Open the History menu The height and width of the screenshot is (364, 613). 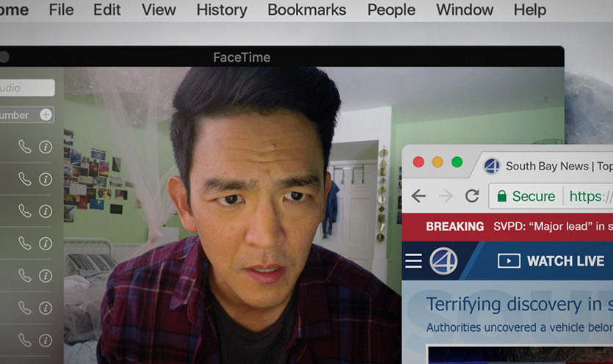click(x=222, y=10)
